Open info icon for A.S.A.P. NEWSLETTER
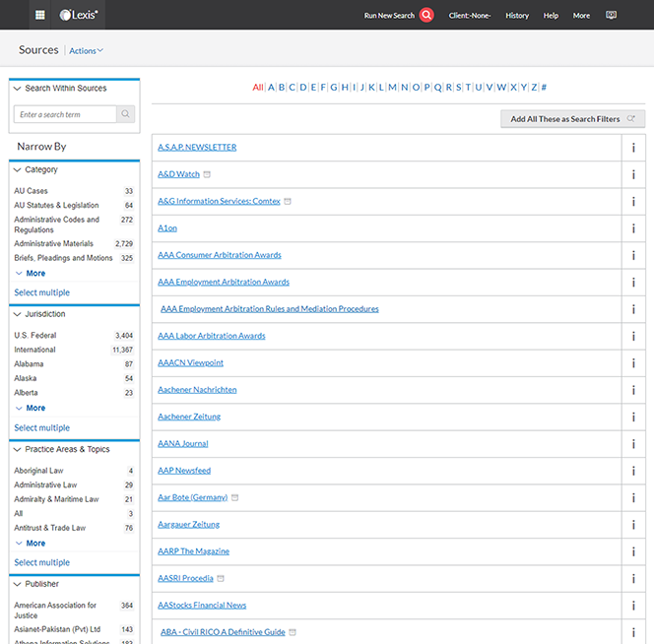This screenshot has width=654, height=644. coord(633,148)
